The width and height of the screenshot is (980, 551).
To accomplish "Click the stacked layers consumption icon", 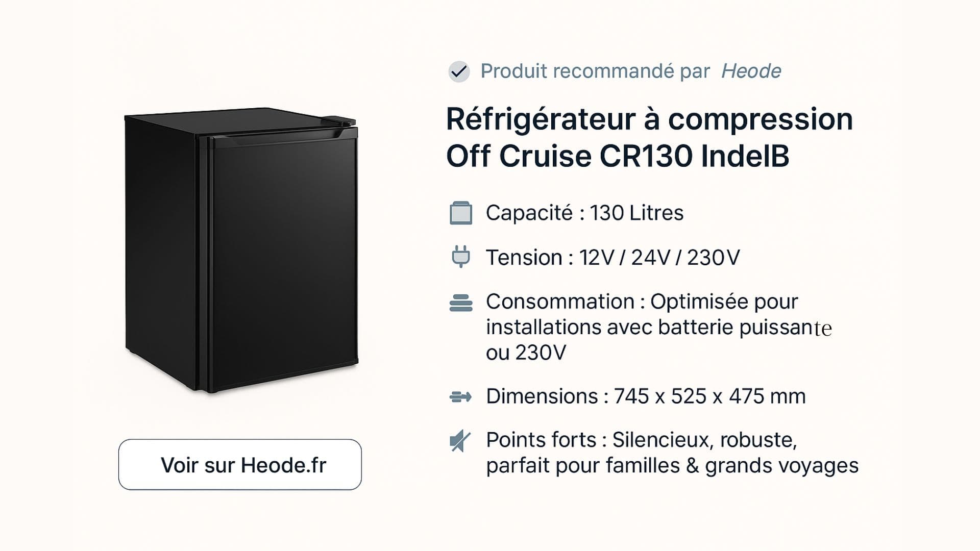I will [461, 303].
